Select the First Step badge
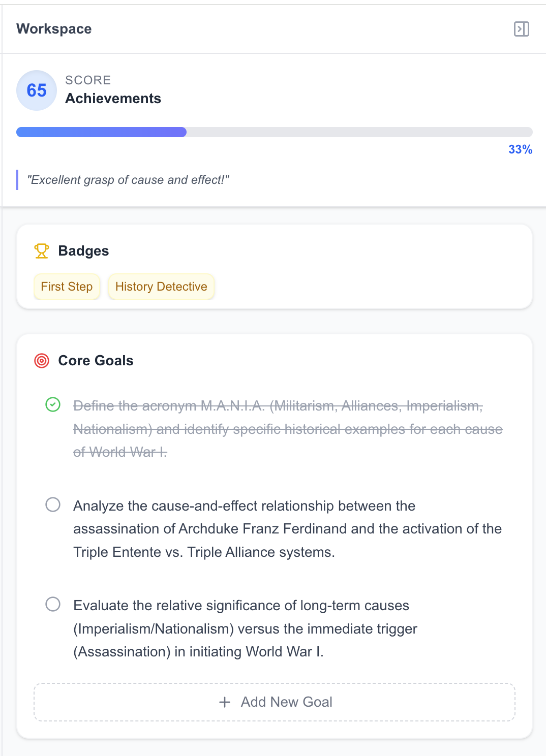Viewport: 546px width, 756px height. [x=67, y=287]
